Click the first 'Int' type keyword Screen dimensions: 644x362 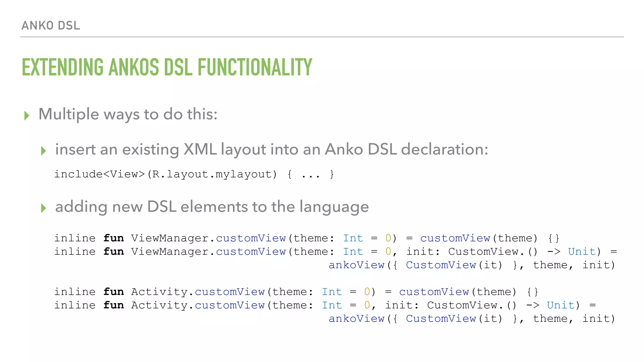tap(353, 238)
